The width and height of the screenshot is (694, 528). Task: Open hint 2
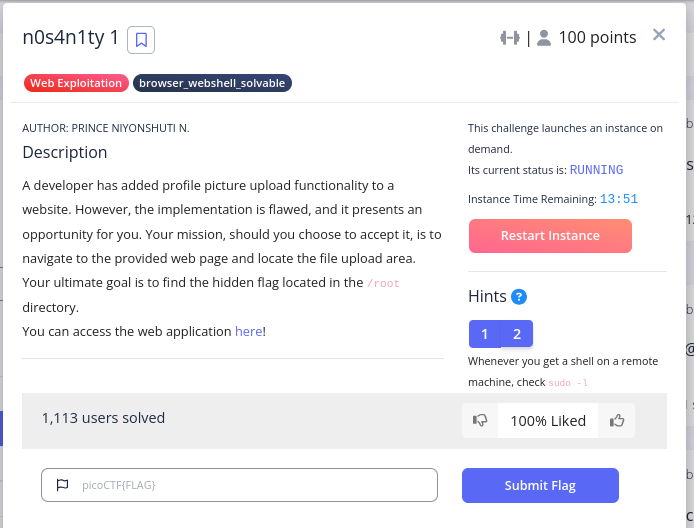point(517,334)
